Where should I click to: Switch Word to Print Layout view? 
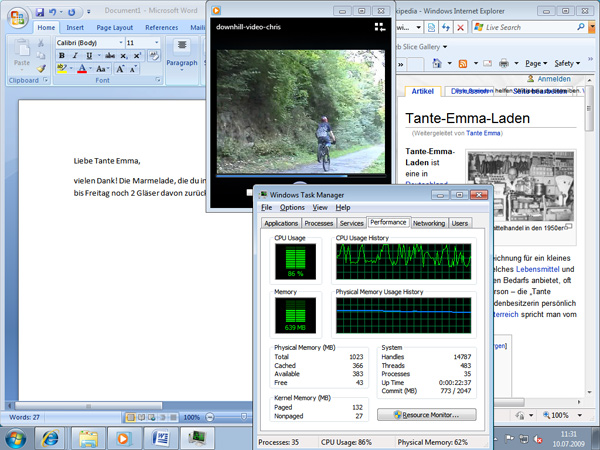(x=130, y=417)
